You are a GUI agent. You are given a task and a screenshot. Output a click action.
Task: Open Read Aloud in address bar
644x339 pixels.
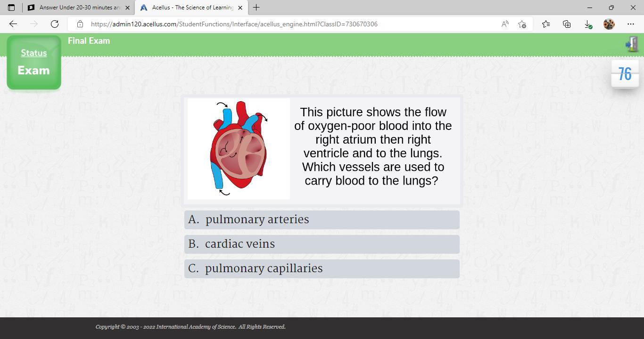coord(505,24)
